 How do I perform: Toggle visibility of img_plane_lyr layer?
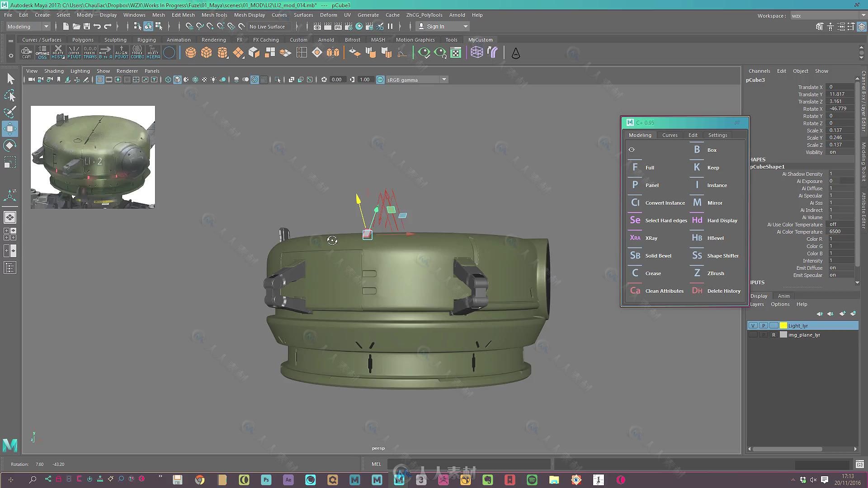(753, 335)
